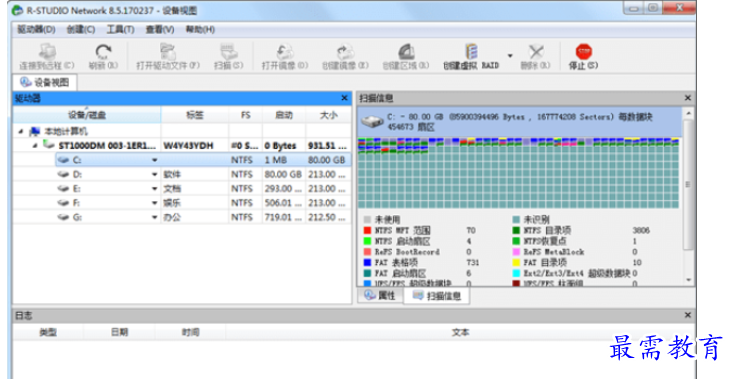Open the 创建(C) menu

[x=81, y=29]
